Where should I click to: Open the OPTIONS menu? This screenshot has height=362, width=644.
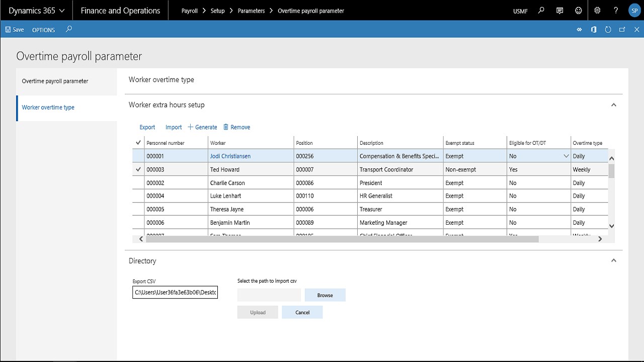coord(43,30)
